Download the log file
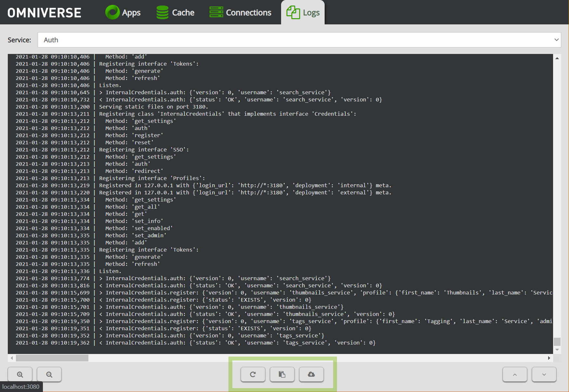Screen dimensions: 569x392 point(311,374)
